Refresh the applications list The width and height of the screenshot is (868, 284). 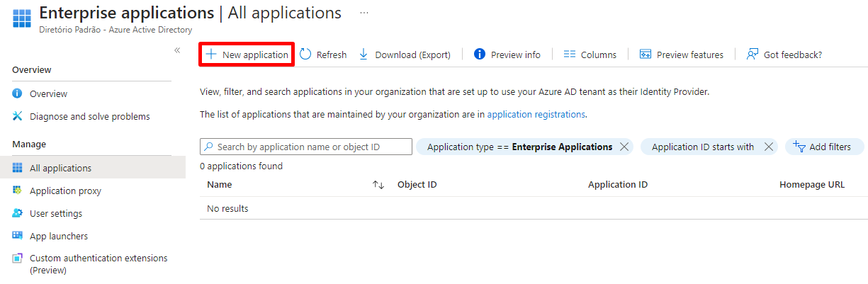[x=323, y=55]
